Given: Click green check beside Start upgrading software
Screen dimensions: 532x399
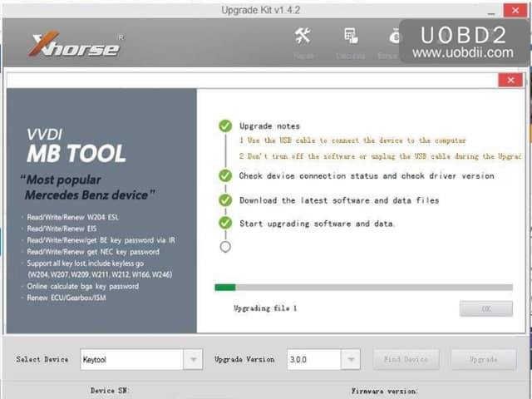Looking at the screenshot, I should click(x=225, y=224).
